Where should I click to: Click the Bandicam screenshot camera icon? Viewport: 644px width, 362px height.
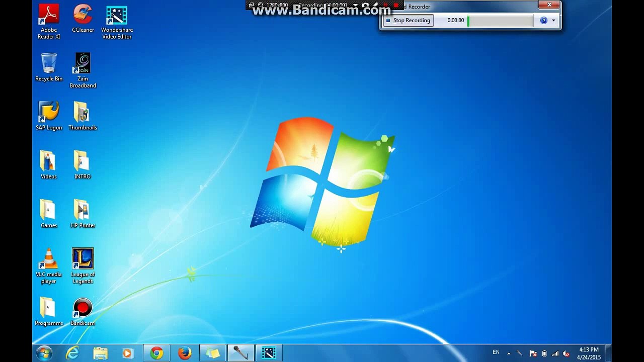click(365, 6)
